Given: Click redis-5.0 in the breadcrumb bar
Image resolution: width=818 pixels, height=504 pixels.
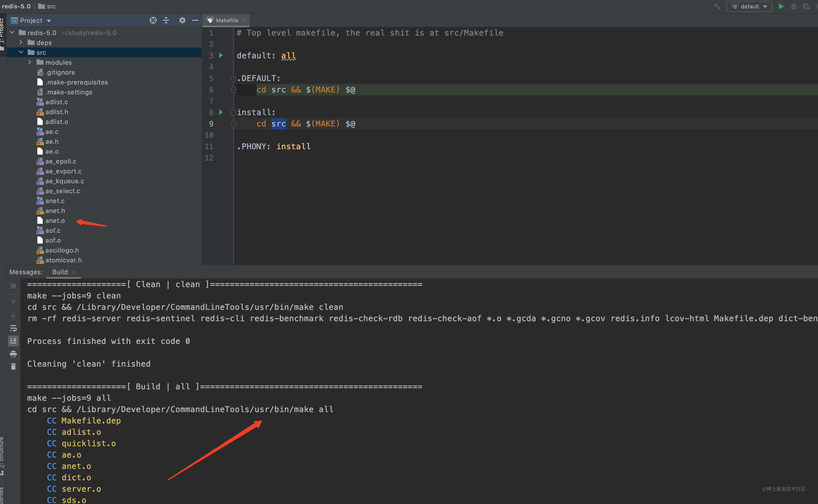Looking at the screenshot, I should click(x=16, y=6).
